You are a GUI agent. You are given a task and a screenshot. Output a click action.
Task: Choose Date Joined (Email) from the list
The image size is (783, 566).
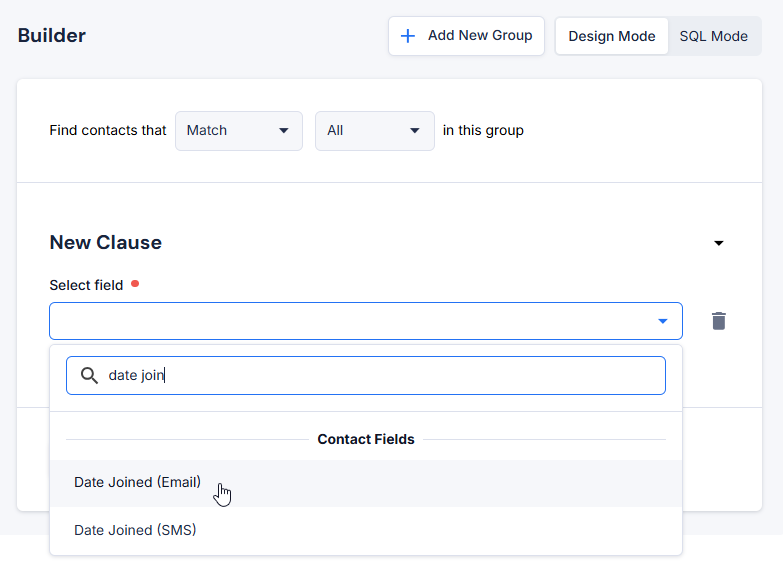pyautogui.click(x=137, y=483)
